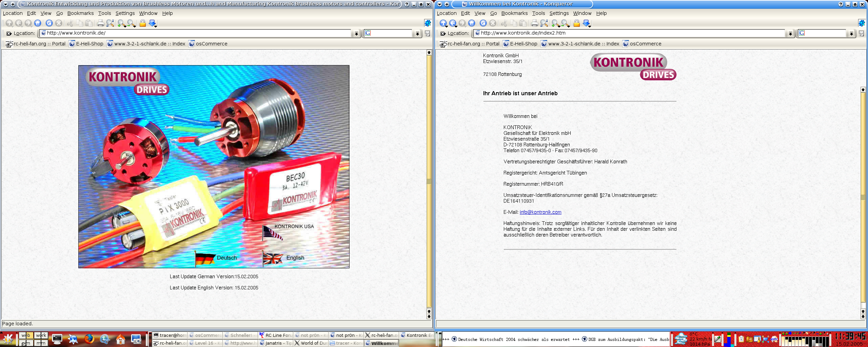
Task: Open the home folder icon in the panel
Action: (x=120, y=339)
